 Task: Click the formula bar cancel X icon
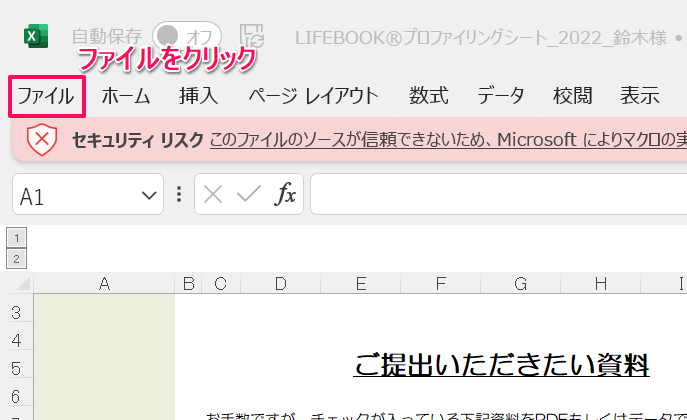click(212, 195)
